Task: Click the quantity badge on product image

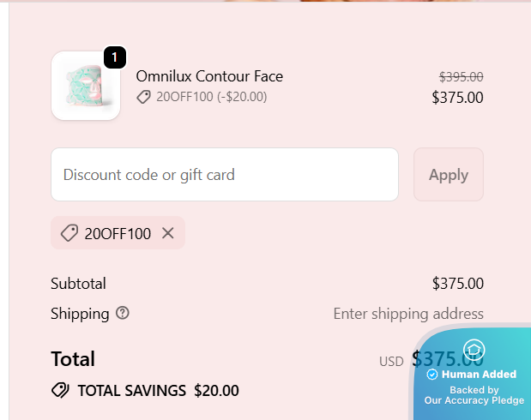Action: click(x=115, y=57)
